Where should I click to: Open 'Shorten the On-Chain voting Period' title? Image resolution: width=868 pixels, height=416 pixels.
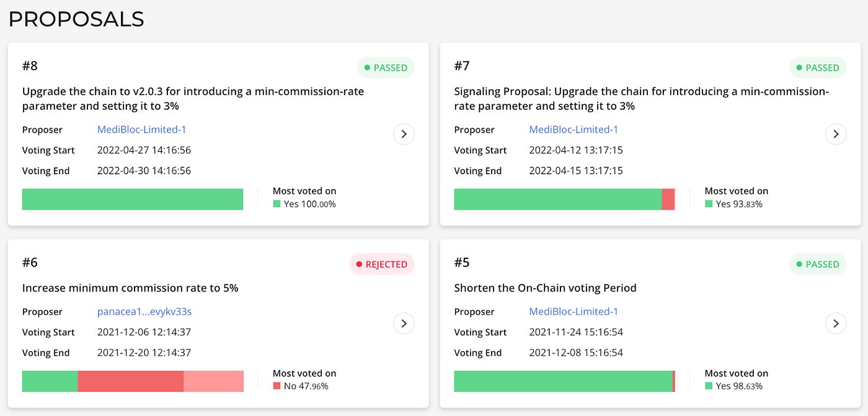[x=545, y=288]
